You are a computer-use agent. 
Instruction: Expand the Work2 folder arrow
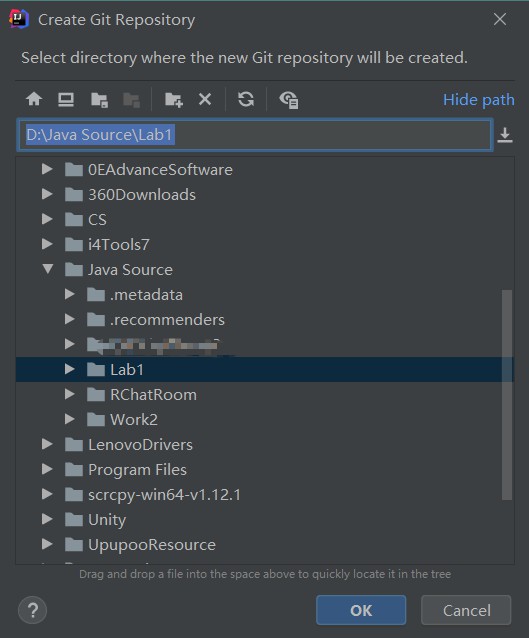click(x=70, y=419)
